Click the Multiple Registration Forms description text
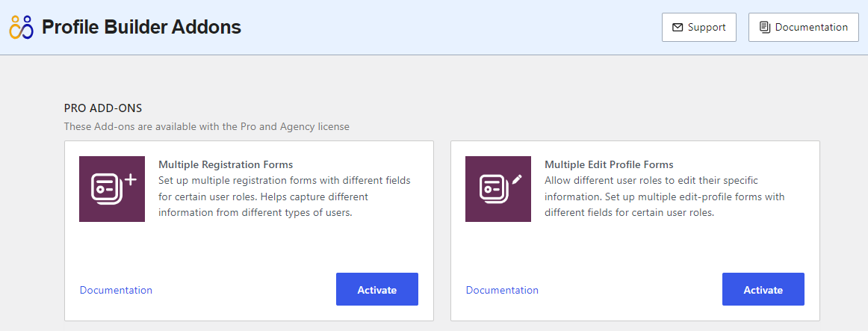The height and width of the screenshot is (331, 868). tap(284, 197)
